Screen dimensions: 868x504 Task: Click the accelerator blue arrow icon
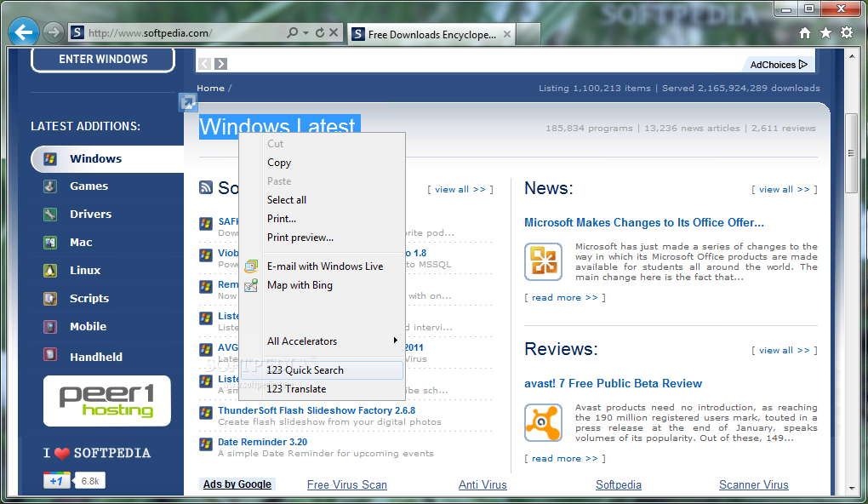(188, 102)
